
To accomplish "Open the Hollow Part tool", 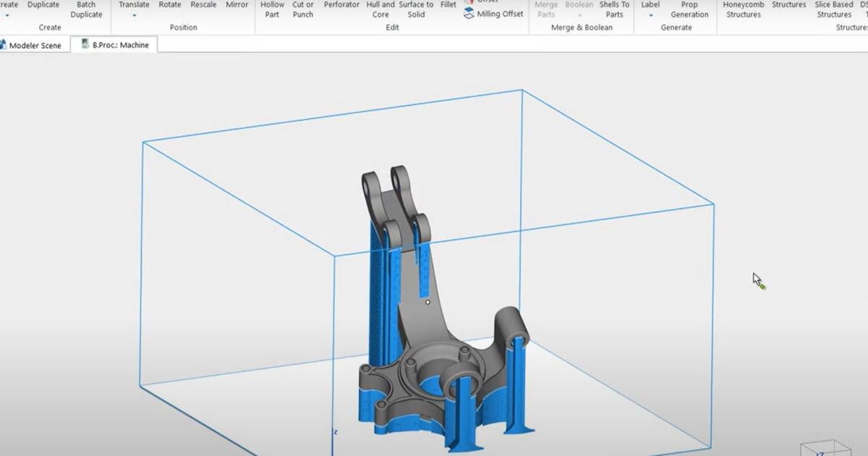I will pyautogui.click(x=271, y=9).
